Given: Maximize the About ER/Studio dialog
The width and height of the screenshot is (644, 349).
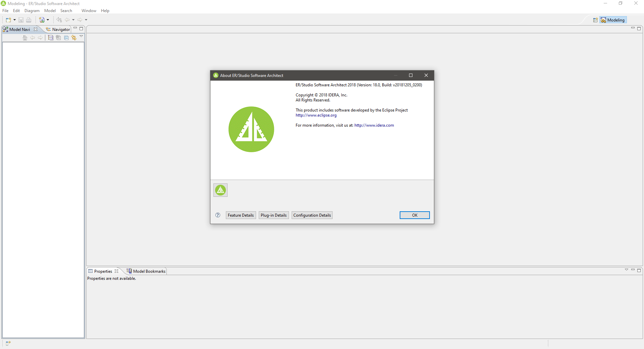Looking at the screenshot, I should (x=411, y=75).
